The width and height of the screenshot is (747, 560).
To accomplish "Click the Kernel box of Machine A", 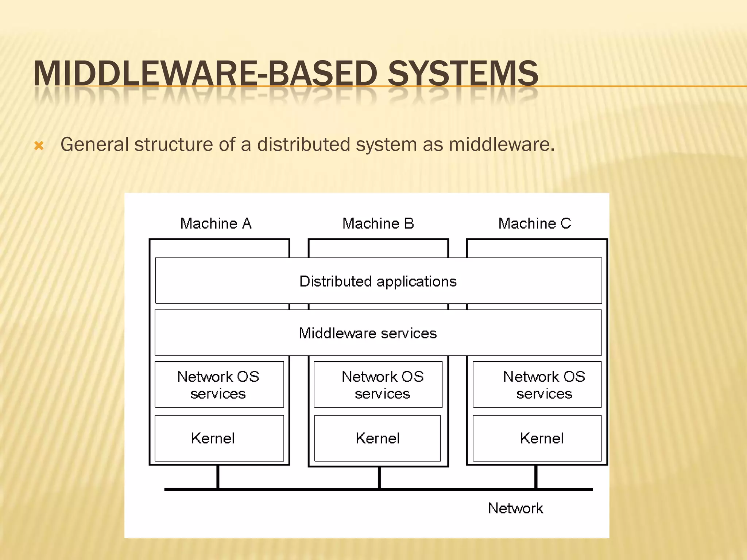I will (x=219, y=438).
